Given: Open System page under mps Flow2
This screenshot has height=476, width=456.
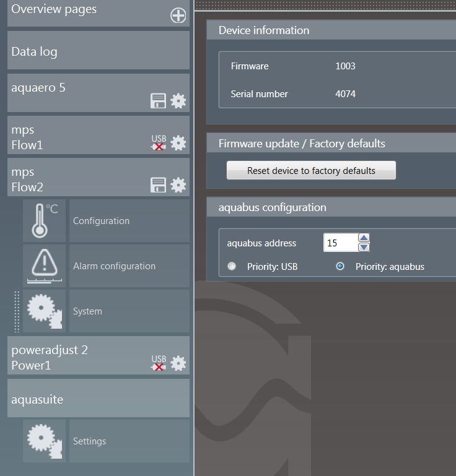Looking at the screenshot, I should tap(129, 311).
